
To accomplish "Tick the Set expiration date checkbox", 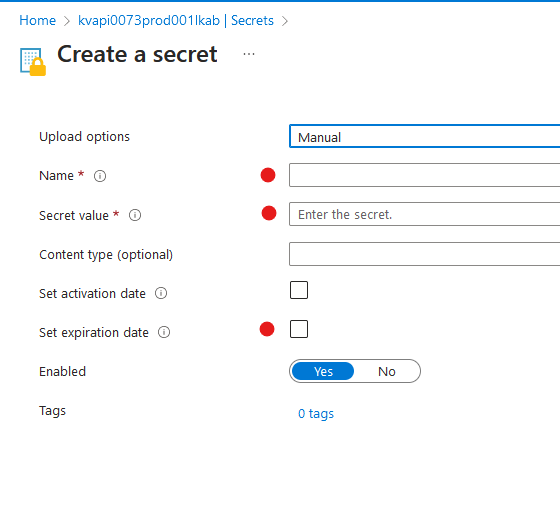I will (299, 329).
